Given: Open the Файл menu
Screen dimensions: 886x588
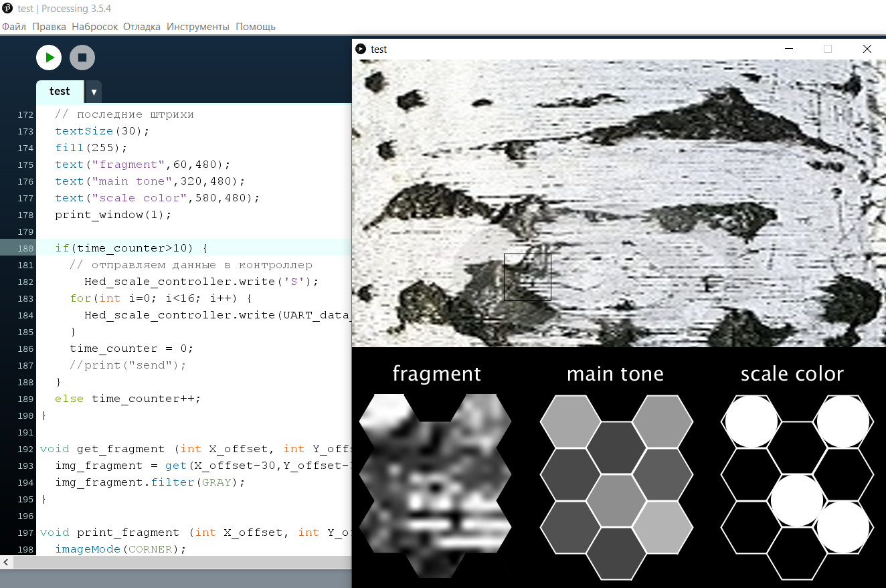Looking at the screenshot, I should (14, 27).
